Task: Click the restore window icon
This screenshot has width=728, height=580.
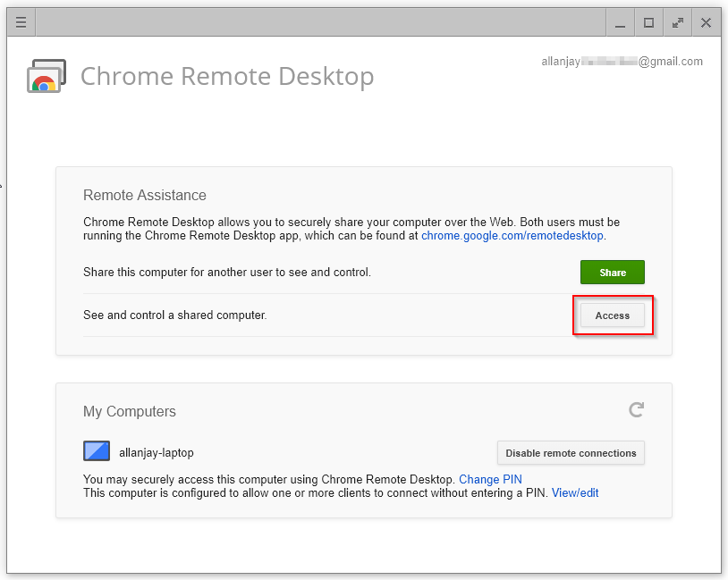Action: [648, 21]
